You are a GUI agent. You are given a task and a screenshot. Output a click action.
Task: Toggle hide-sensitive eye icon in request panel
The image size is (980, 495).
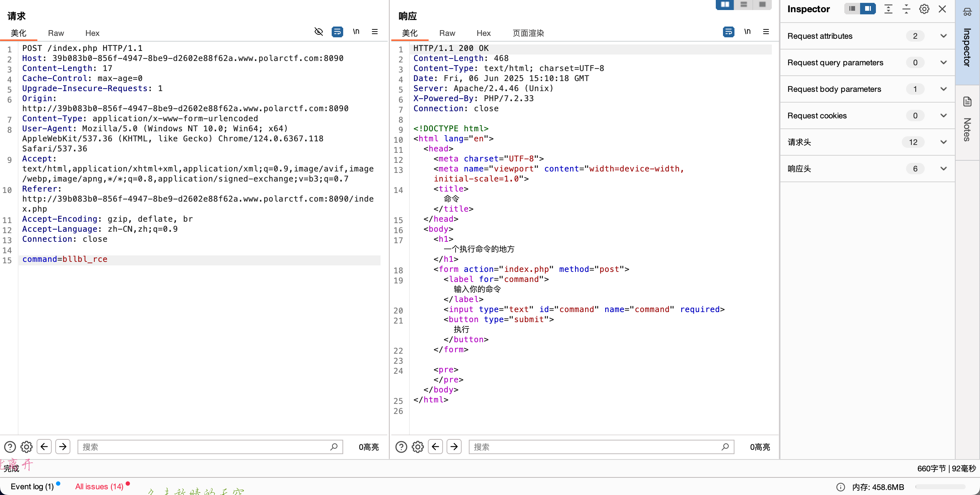318,32
